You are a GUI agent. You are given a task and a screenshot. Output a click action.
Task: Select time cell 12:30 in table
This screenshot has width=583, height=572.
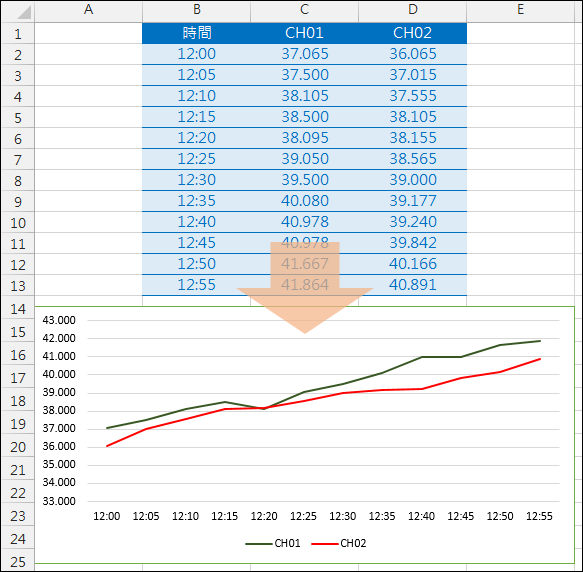(196, 180)
